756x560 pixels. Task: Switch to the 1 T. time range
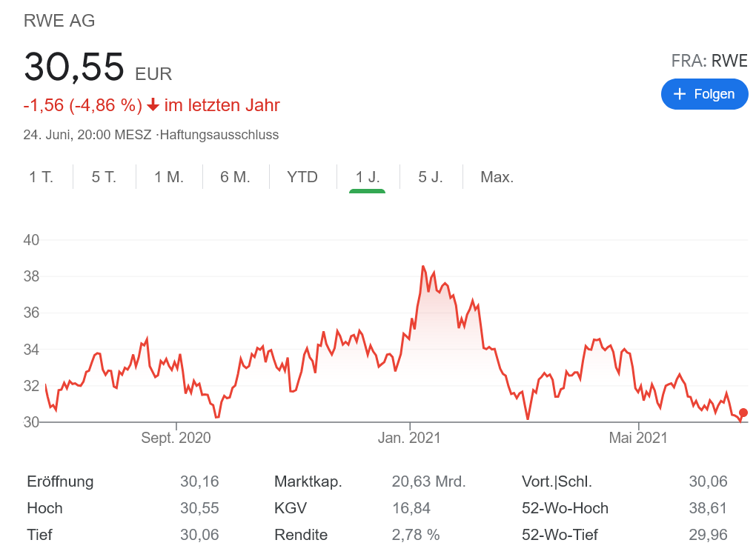pyautogui.click(x=40, y=176)
